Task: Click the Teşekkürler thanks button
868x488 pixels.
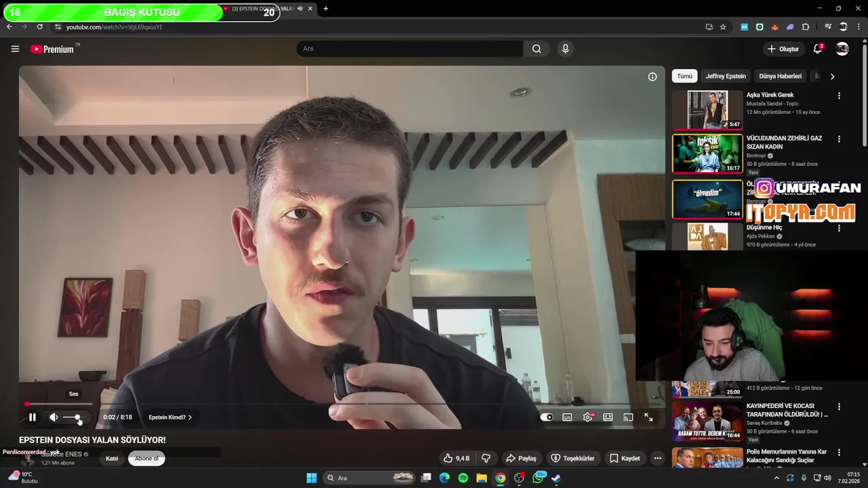Action: pos(573,458)
